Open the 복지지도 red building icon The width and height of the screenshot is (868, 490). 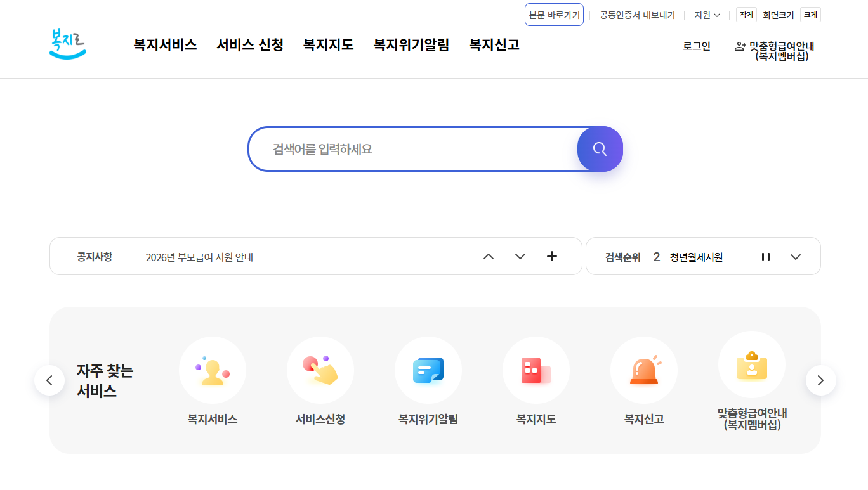pyautogui.click(x=536, y=370)
